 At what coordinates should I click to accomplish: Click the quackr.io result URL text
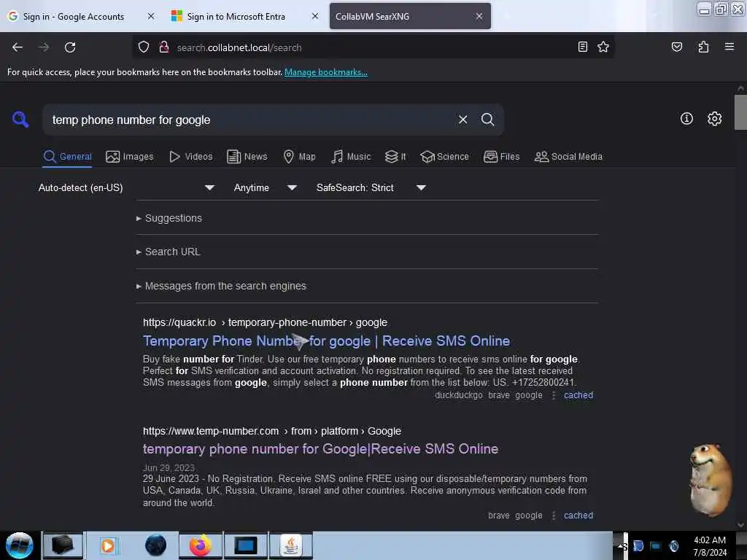coord(265,322)
